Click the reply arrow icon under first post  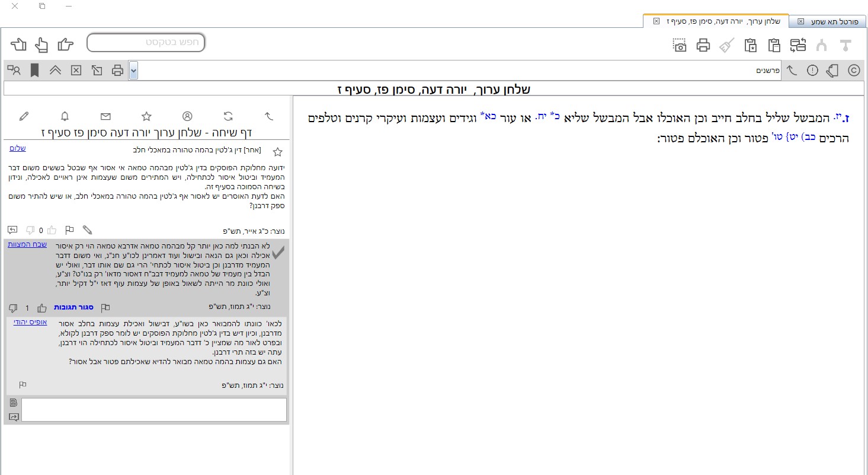(x=13, y=230)
